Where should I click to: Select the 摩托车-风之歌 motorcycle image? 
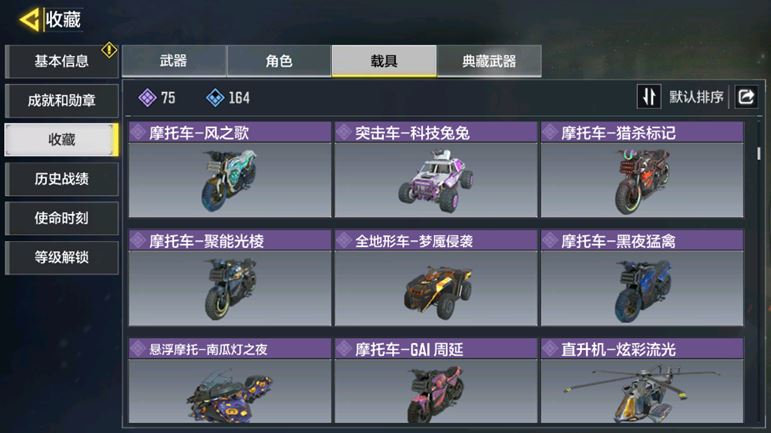click(x=230, y=180)
